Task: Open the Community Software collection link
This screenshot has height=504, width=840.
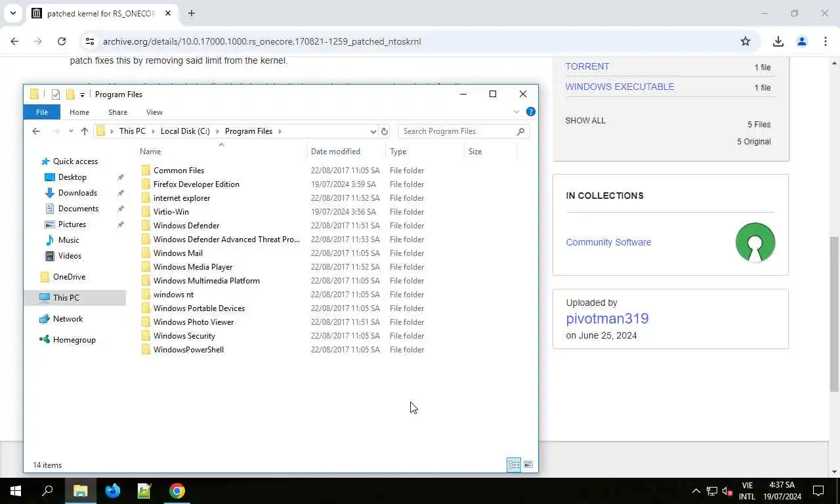Action: pos(608,242)
